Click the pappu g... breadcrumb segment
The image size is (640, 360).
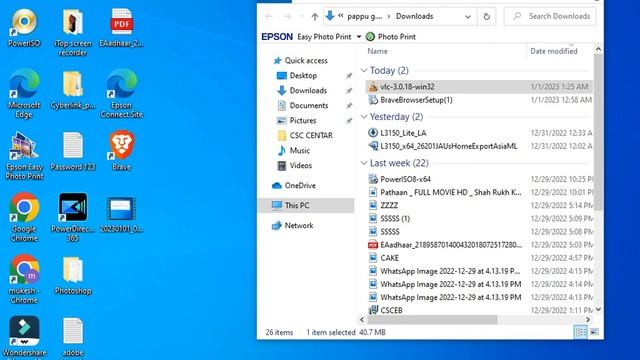click(364, 16)
